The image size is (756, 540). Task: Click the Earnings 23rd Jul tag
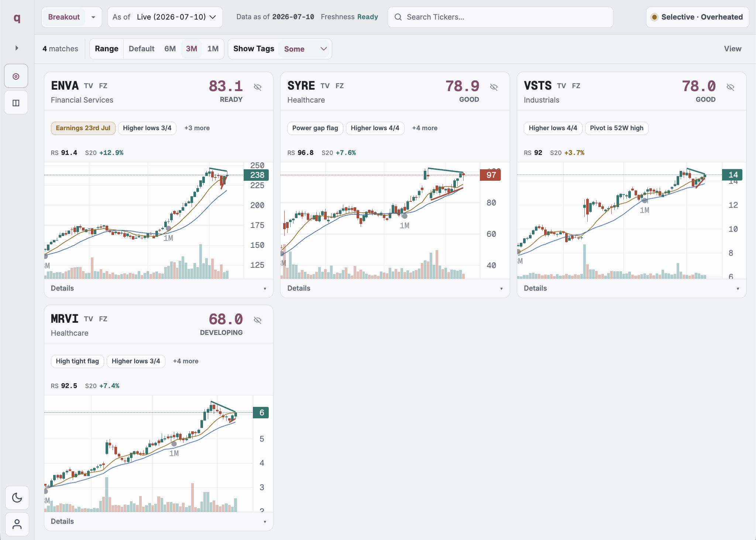[x=83, y=128]
